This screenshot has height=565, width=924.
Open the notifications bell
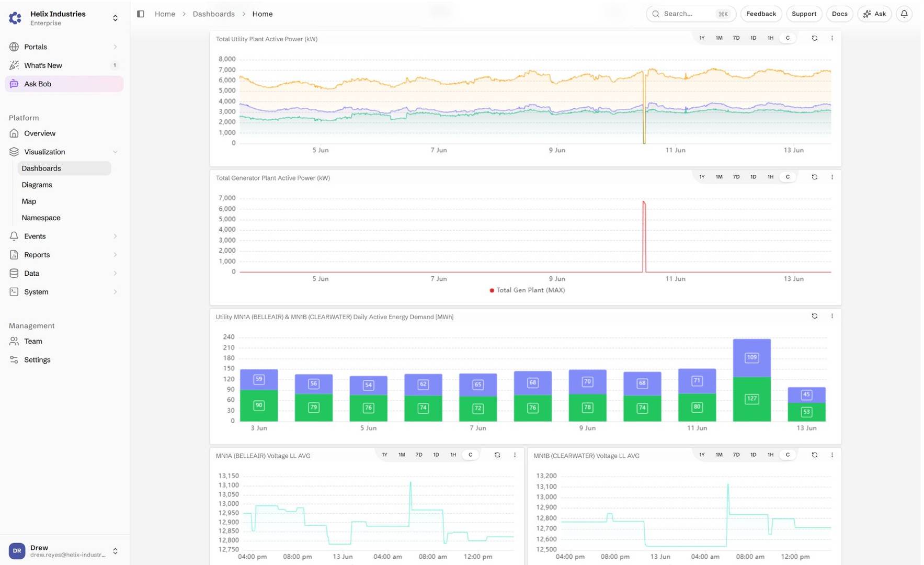904,14
